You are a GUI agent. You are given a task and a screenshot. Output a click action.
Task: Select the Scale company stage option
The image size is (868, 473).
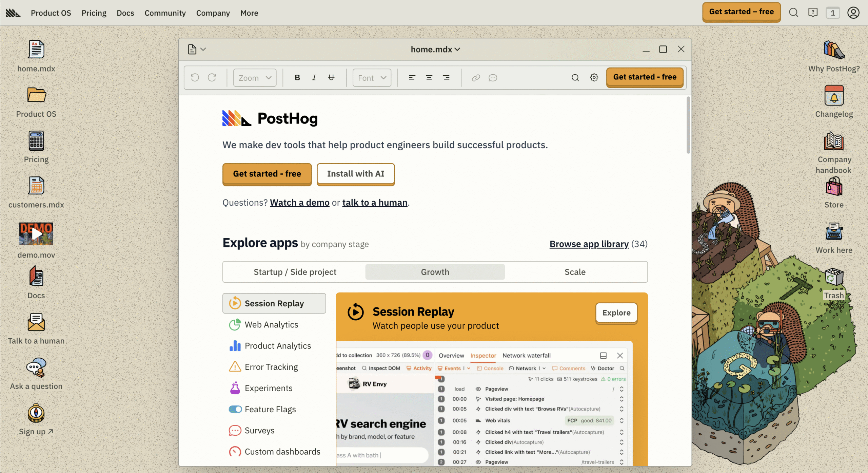[575, 272]
